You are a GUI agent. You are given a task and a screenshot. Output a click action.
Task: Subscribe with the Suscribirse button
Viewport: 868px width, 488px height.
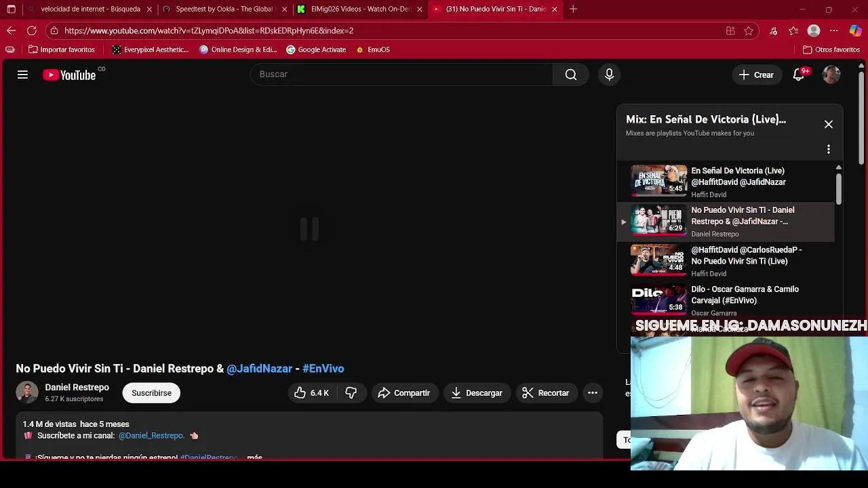pos(151,393)
